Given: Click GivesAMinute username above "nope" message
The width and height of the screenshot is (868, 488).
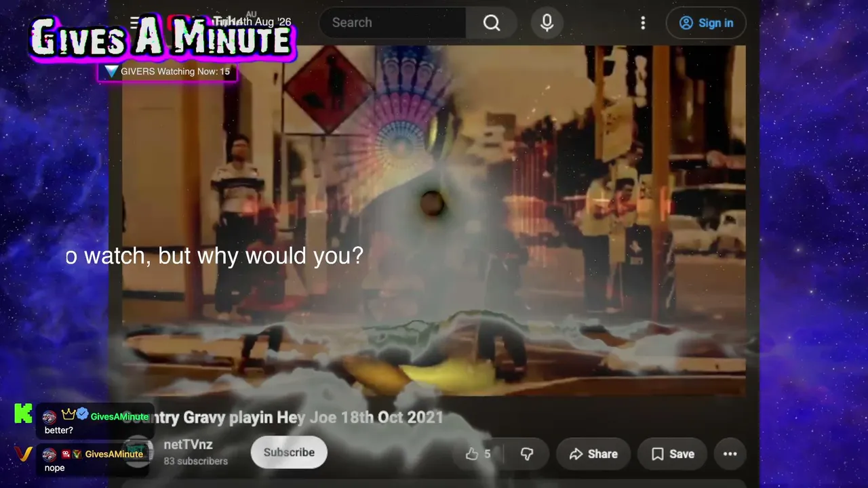Looking at the screenshot, I should [x=114, y=454].
